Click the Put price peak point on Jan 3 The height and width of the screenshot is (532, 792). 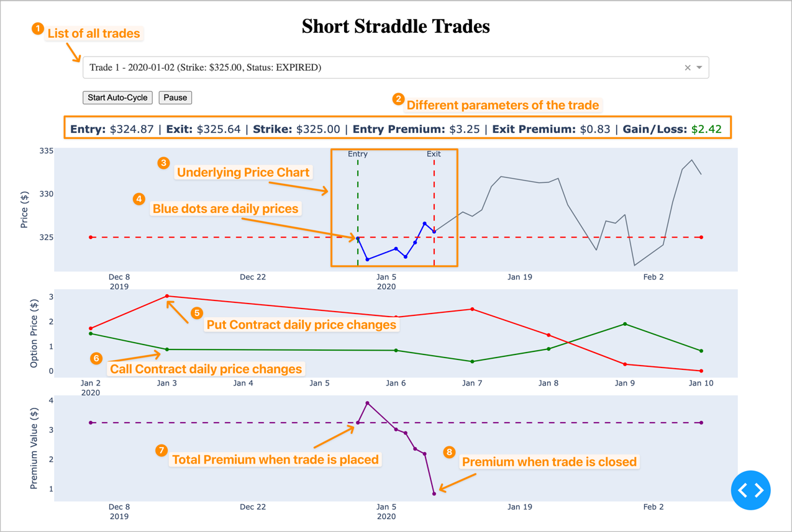tap(167, 296)
